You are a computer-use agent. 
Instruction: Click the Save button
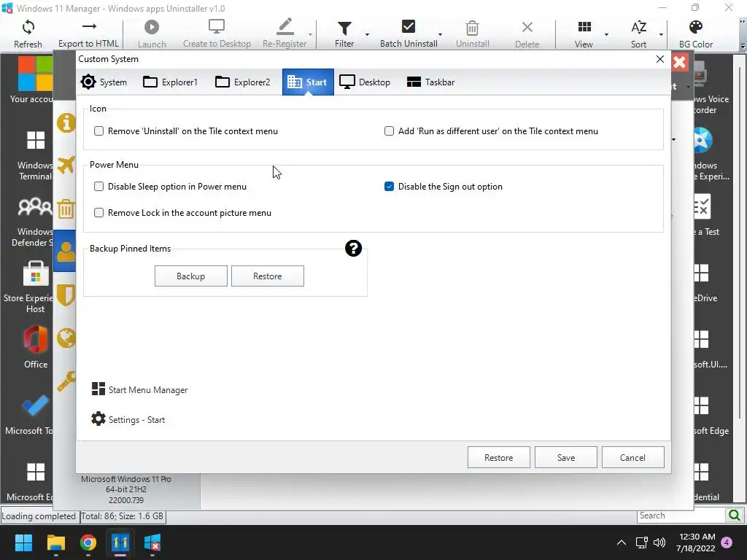coord(566,457)
